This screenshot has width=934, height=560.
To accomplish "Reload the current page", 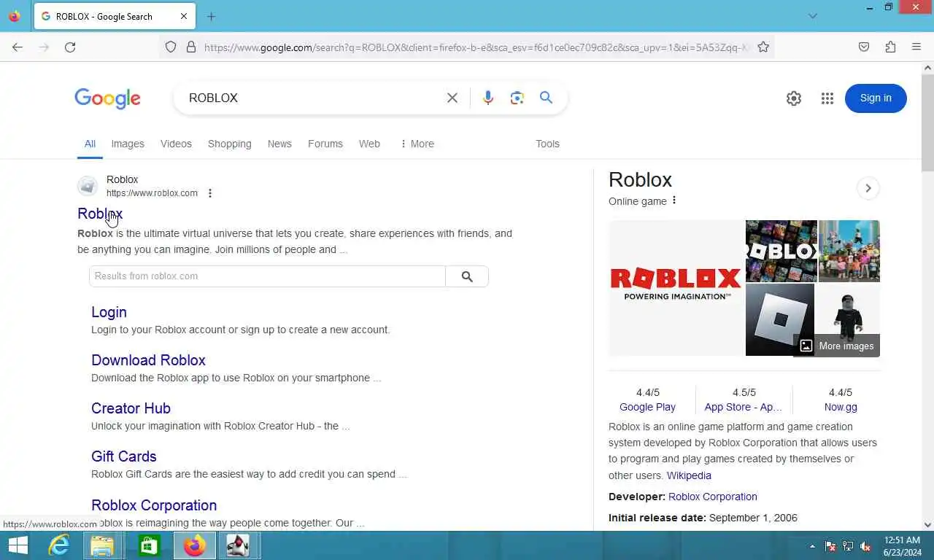I will pos(70,47).
